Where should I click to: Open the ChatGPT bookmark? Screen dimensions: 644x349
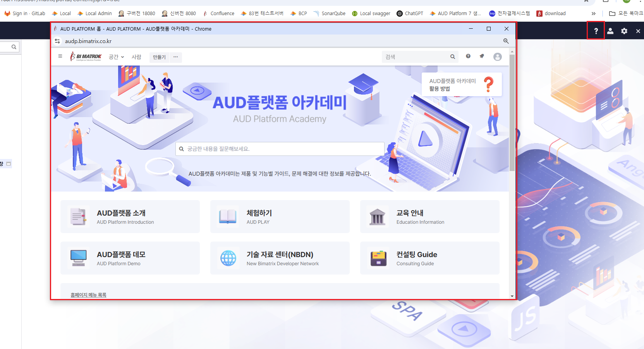click(410, 14)
